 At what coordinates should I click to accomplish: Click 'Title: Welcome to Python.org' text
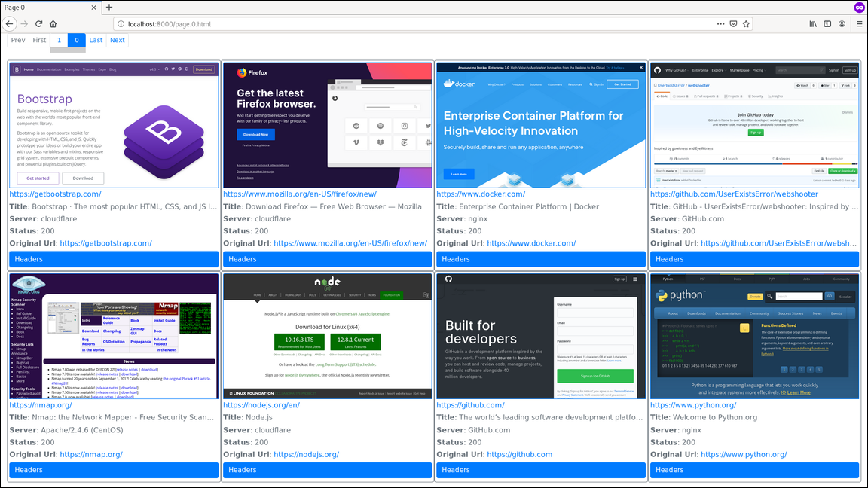coord(704,418)
